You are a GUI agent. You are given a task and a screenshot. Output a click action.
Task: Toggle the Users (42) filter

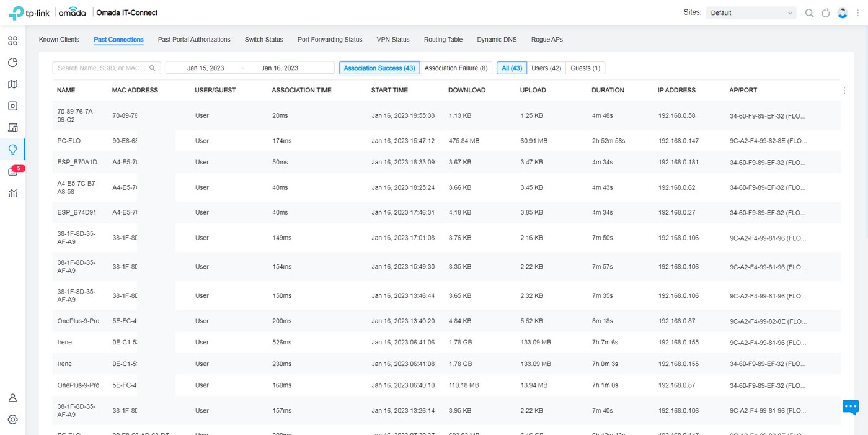tap(546, 68)
